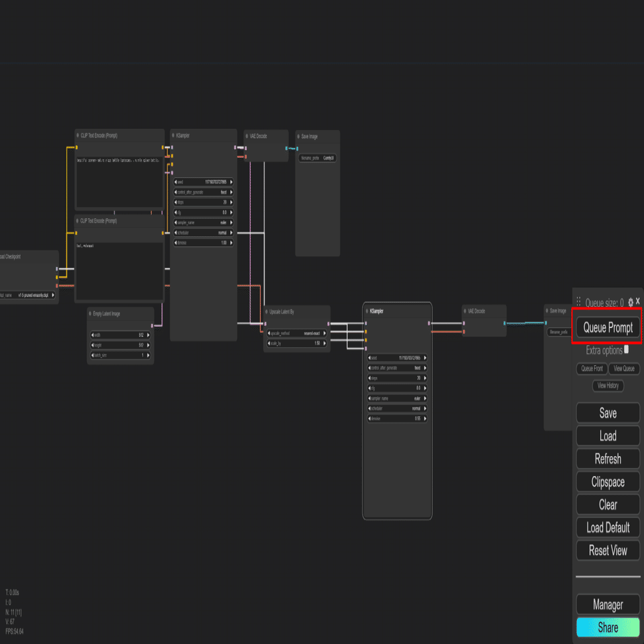Click Load Default
644x644 pixels.
click(608, 527)
